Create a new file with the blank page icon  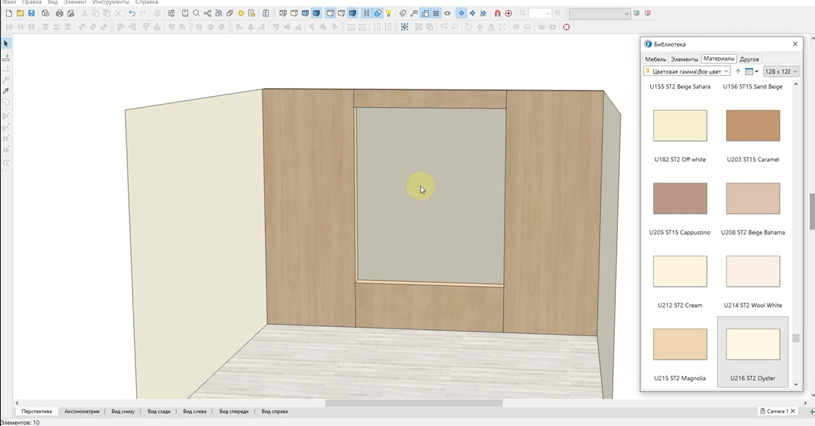[9, 13]
